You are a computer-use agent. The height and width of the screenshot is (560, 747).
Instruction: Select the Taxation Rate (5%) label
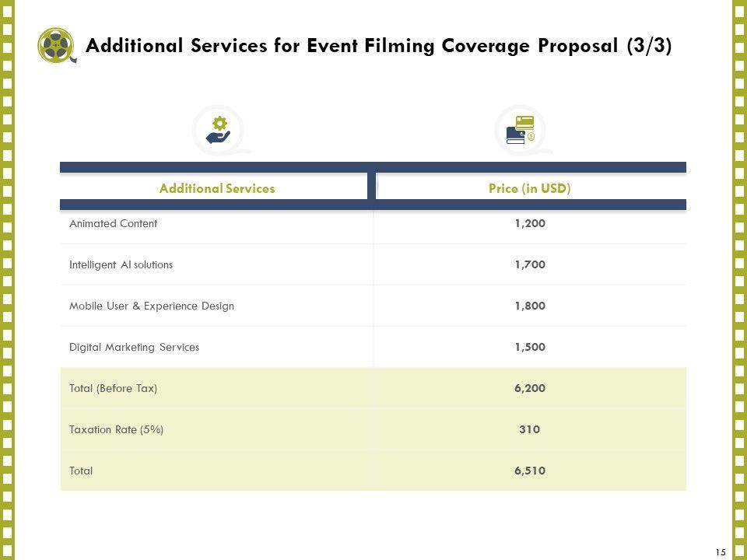pyautogui.click(x=116, y=429)
